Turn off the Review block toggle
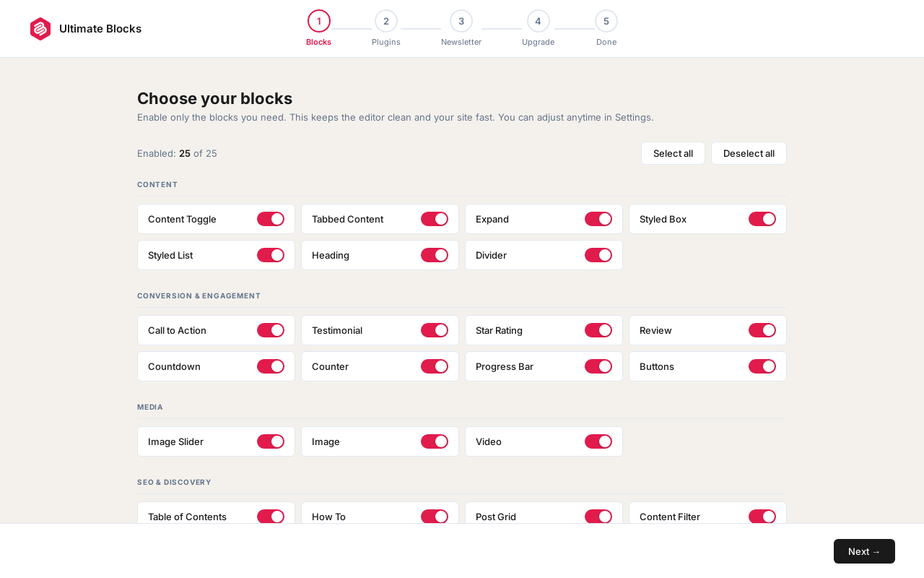 tap(762, 330)
